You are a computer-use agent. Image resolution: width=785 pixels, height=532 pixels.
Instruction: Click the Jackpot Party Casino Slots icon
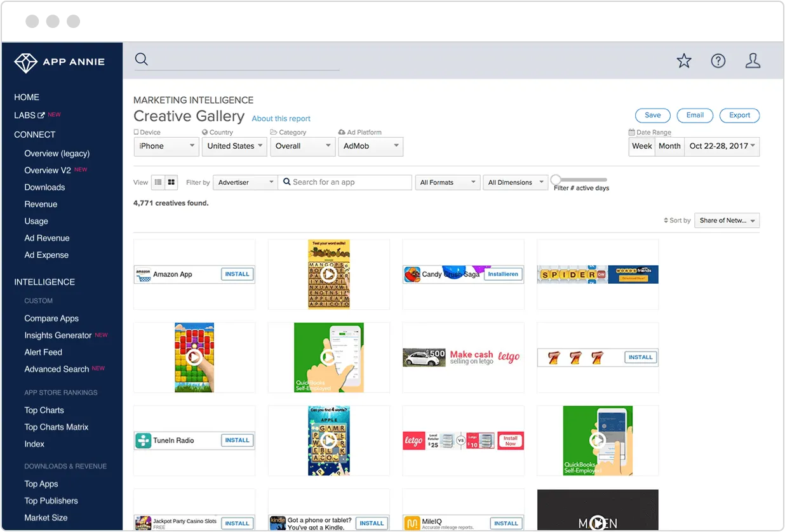(144, 524)
